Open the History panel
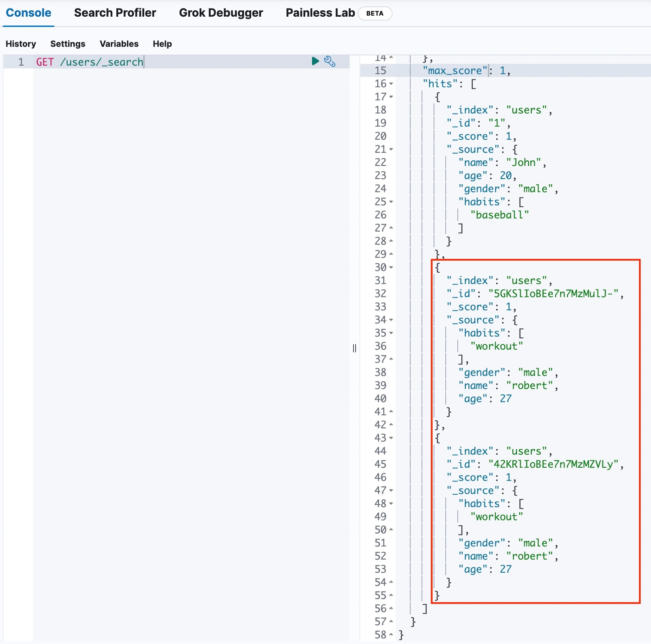 point(21,44)
